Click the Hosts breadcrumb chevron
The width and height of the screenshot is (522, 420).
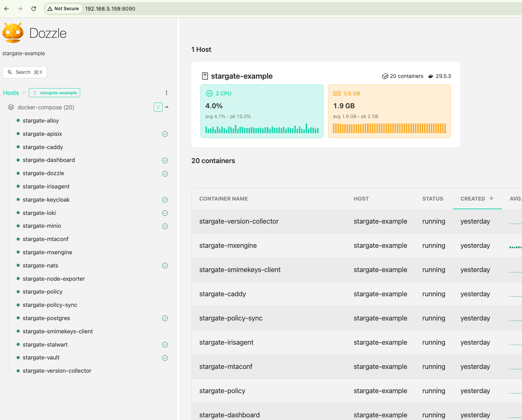click(x=24, y=93)
